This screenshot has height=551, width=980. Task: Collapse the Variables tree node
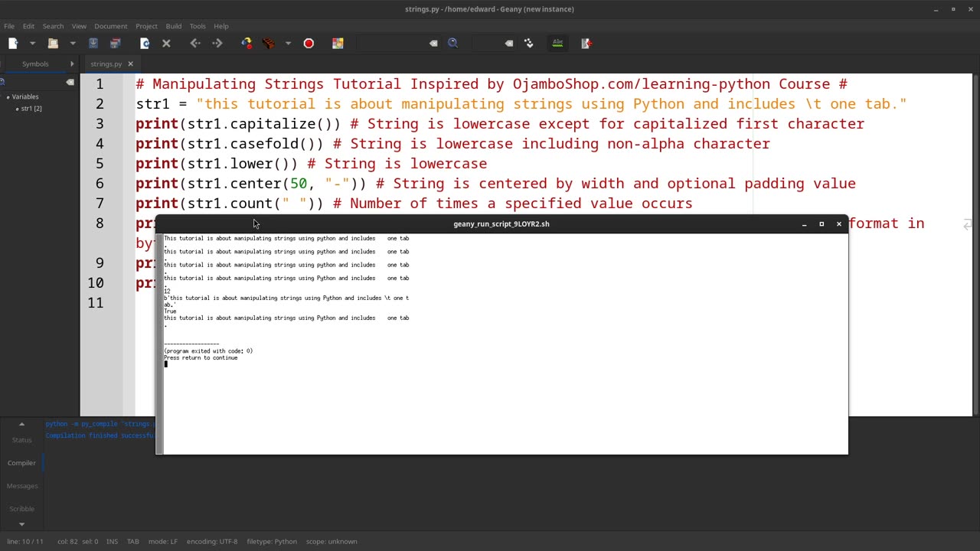[8, 97]
